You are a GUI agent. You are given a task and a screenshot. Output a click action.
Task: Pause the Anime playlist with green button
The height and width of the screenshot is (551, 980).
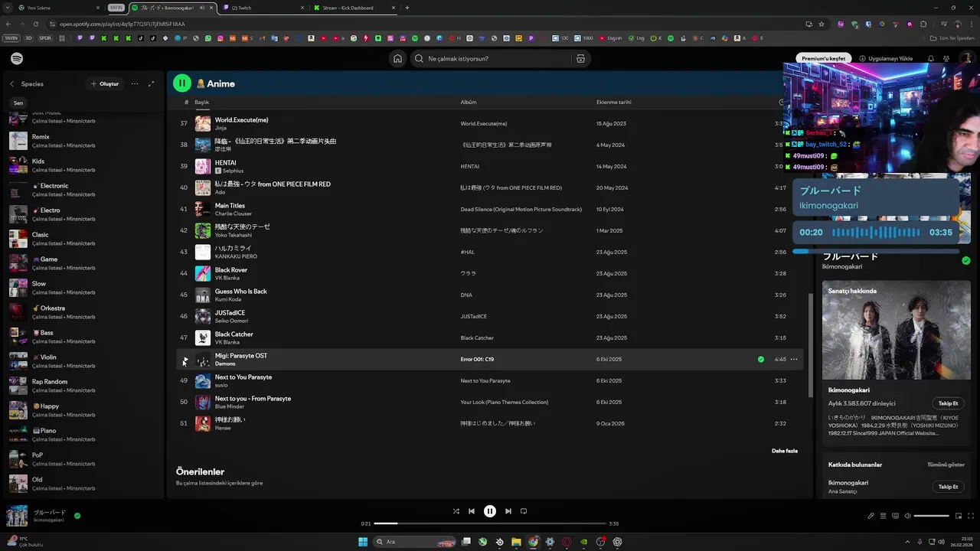(x=182, y=83)
